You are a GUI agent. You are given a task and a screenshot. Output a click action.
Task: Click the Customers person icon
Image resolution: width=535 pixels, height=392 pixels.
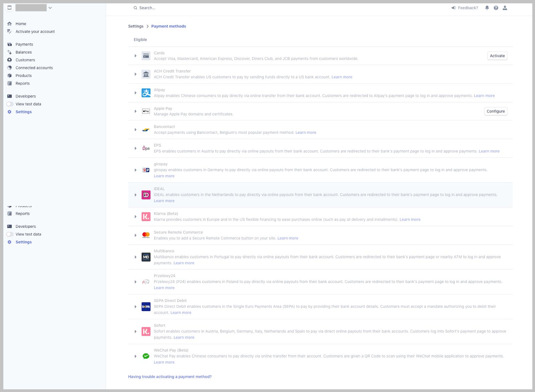pos(9,60)
